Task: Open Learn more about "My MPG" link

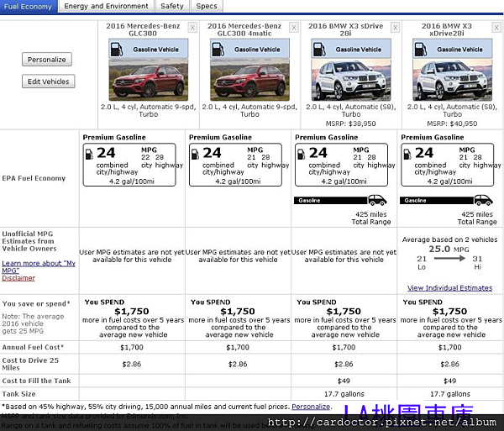Action: 39,267
